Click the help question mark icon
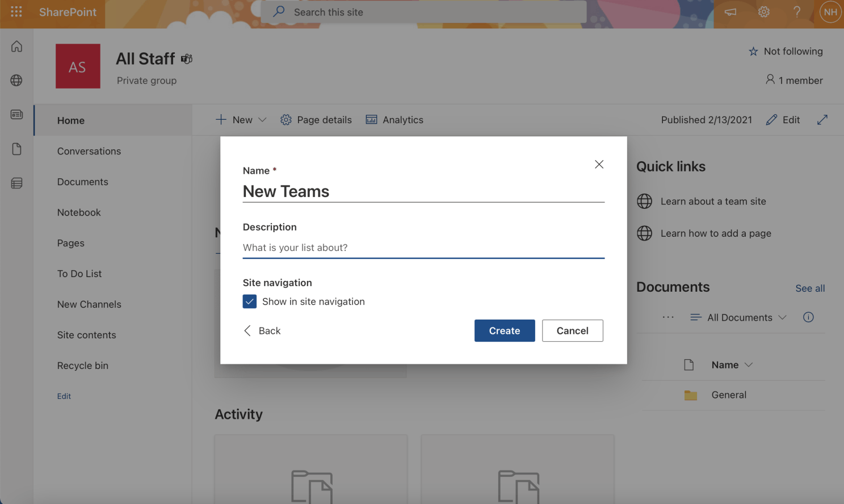844x504 pixels. tap(797, 12)
